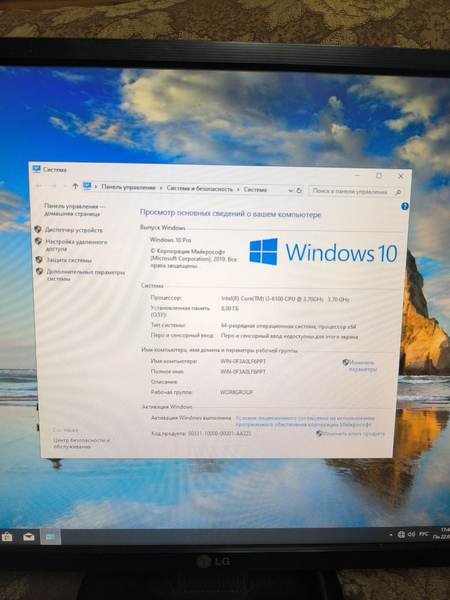Select 'Панель управления' breadcrumb
This screenshot has width=450, height=600.
128,188
